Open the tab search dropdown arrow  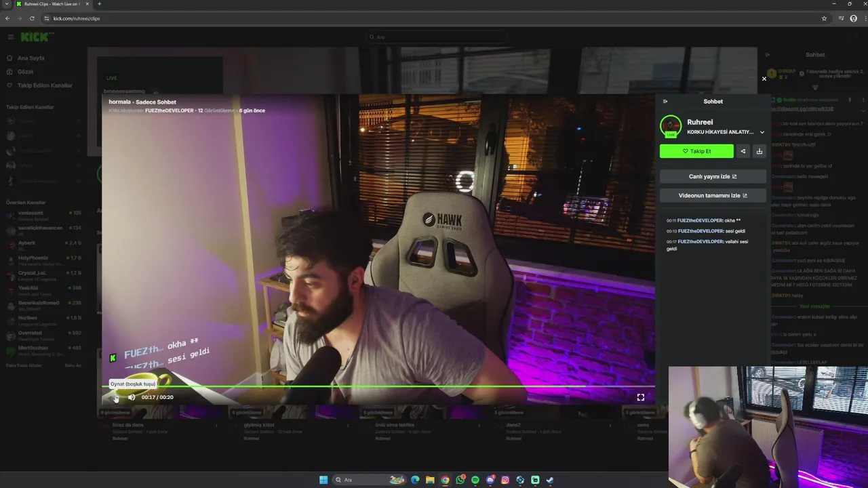click(x=6, y=4)
